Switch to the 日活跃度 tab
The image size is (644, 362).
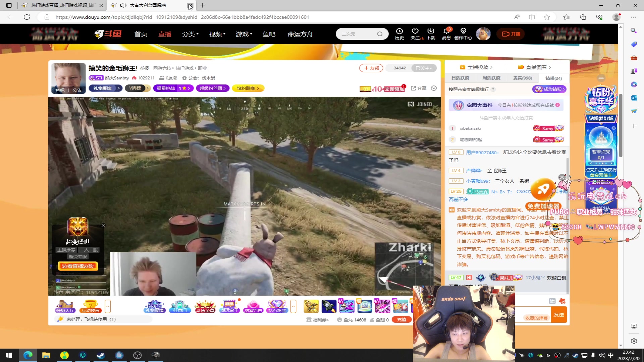[460, 78]
